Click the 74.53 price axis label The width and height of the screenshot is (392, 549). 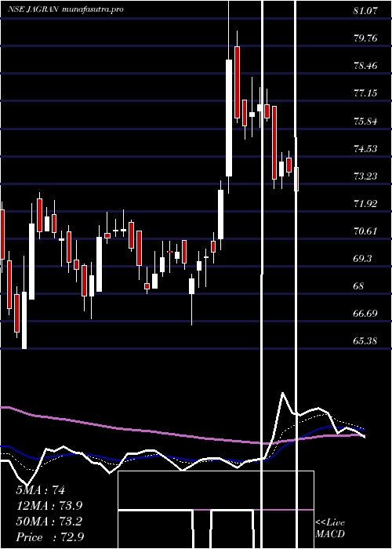pyautogui.click(x=365, y=148)
